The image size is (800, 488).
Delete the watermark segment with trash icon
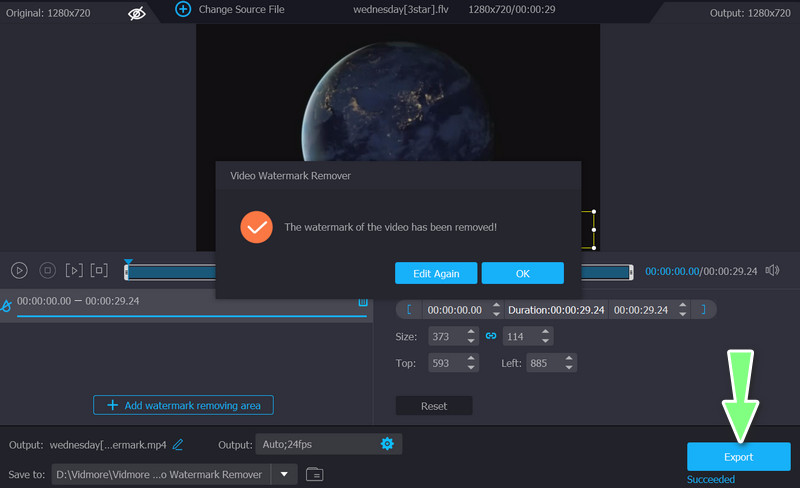click(363, 301)
